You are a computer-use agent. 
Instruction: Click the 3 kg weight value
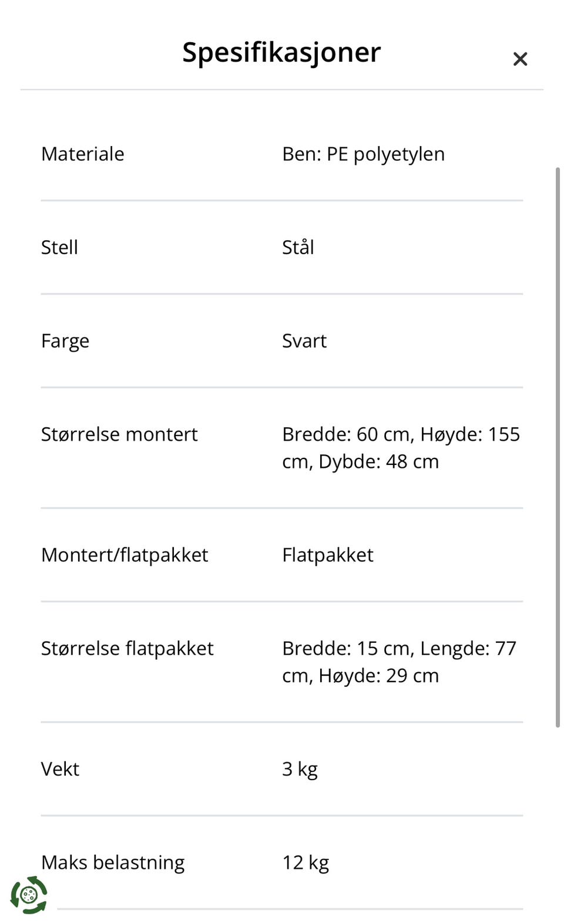300,768
